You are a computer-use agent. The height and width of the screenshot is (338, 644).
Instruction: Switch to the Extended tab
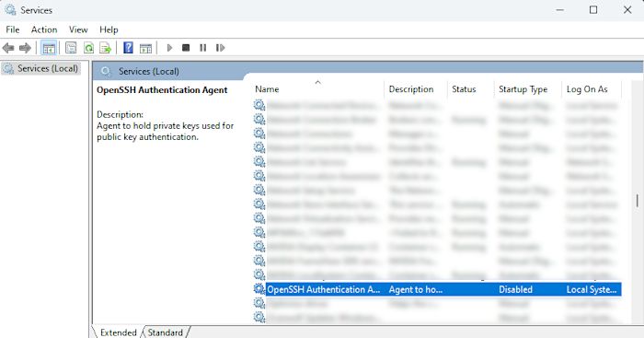tap(119, 332)
